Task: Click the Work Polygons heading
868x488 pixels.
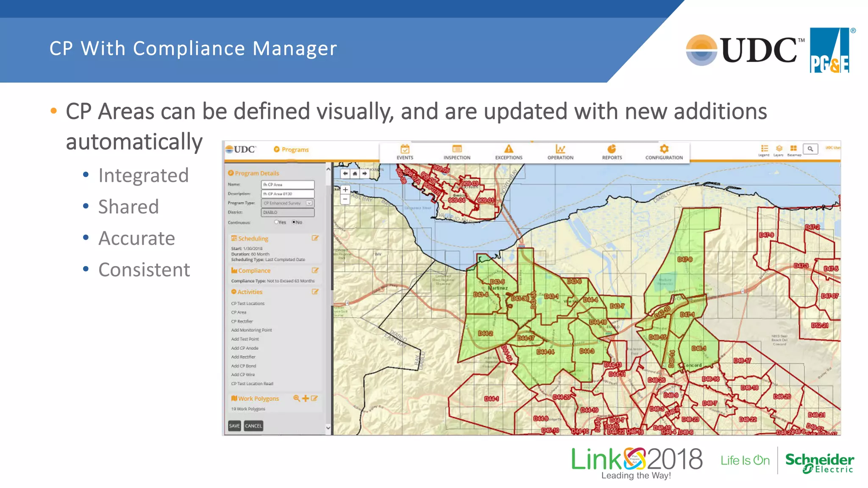Action: coord(255,398)
